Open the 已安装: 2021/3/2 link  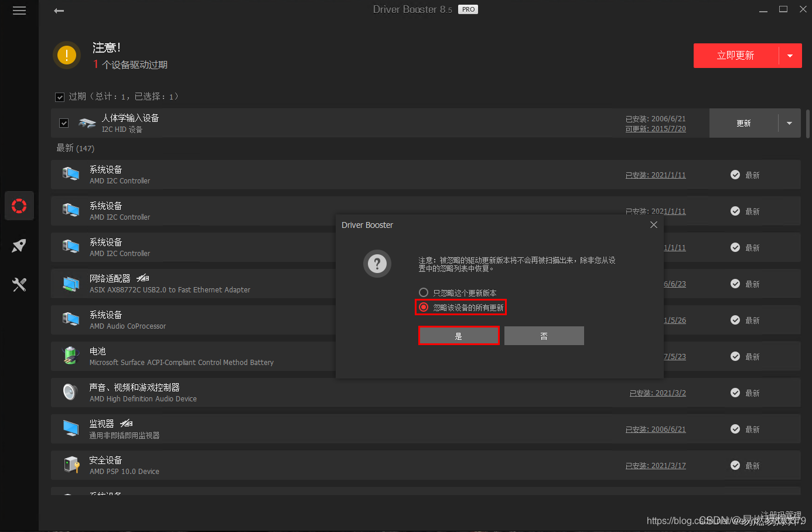(x=657, y=393)
